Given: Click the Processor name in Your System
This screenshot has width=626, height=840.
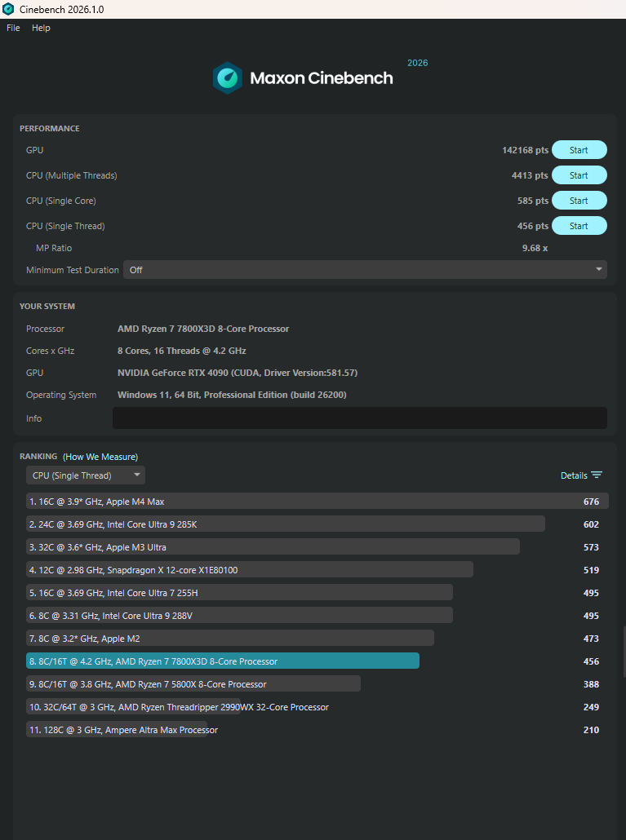Looking at the screenshot, I should click(x=203, y=329).
